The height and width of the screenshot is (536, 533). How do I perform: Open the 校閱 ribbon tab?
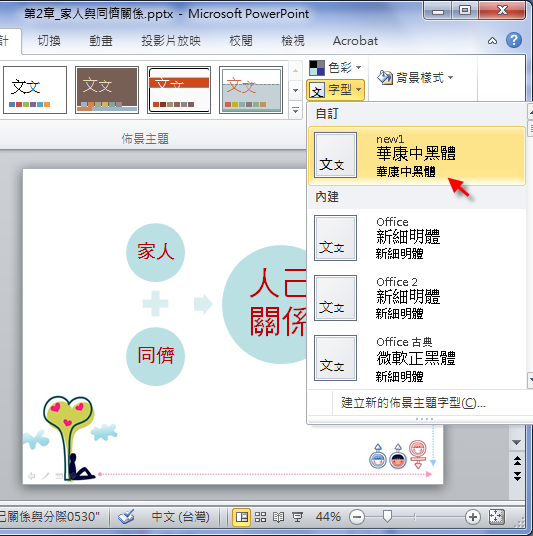tap(241, 41)
